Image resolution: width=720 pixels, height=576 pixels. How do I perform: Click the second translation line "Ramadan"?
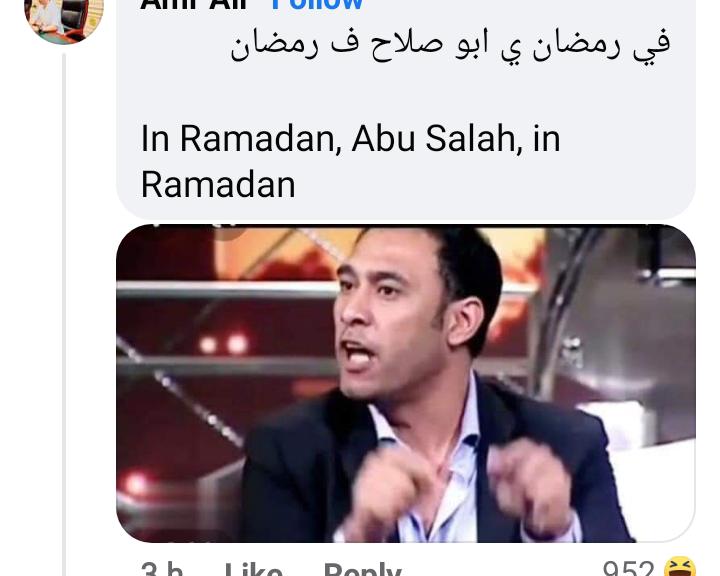(218, 185)
